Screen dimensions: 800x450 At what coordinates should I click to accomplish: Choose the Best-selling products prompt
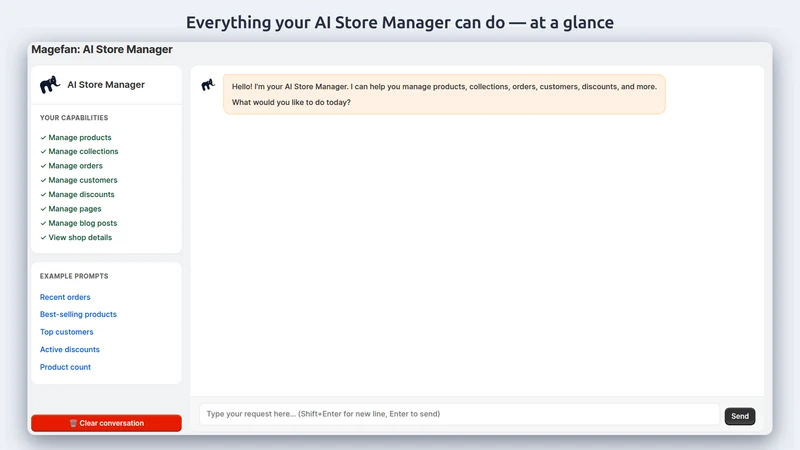(78, 314)
